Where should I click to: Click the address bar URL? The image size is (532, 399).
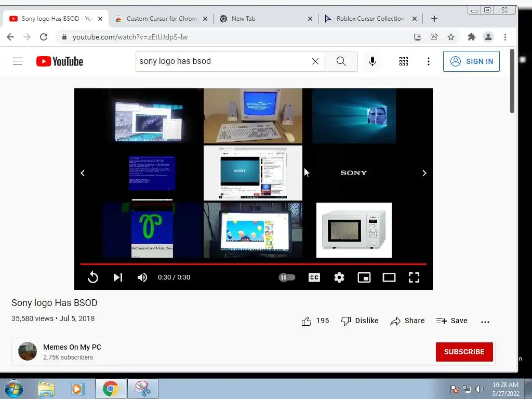click(x=130, y=37)
